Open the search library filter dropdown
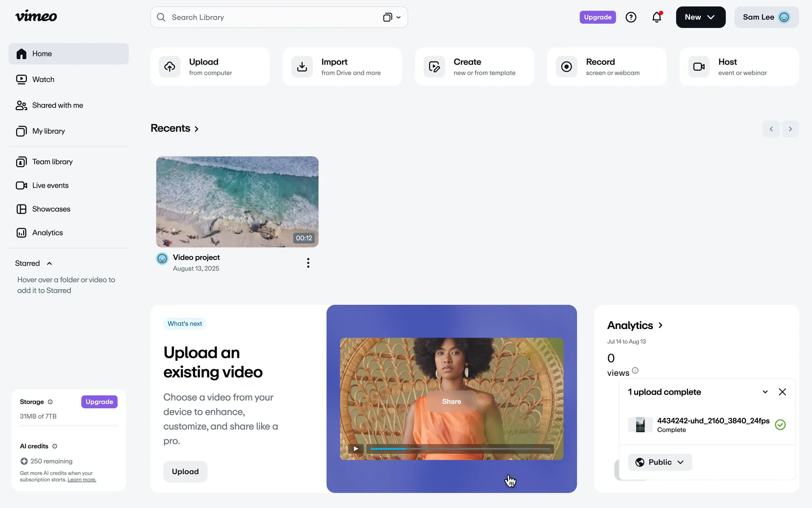This screenshot has width=812, height=508. (x=392, y=17)
